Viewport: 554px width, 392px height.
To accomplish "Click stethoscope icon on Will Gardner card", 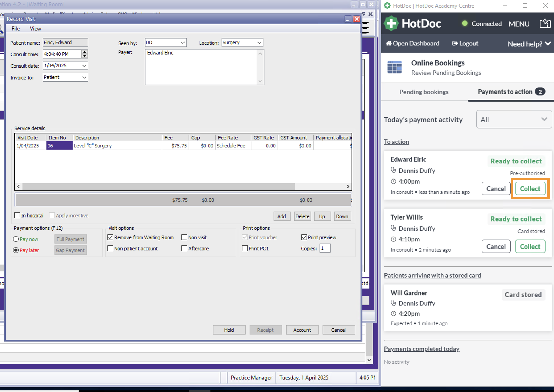I will pos(393,303).
